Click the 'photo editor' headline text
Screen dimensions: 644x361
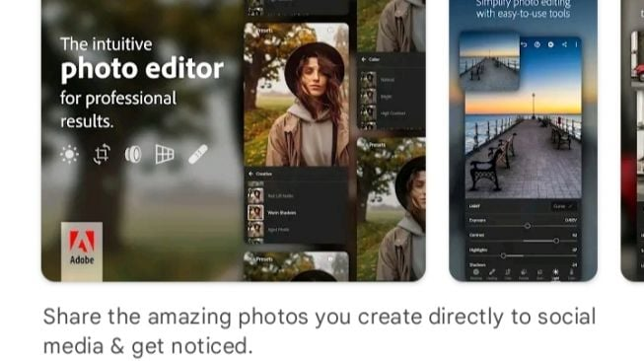(x=142, y=69)
